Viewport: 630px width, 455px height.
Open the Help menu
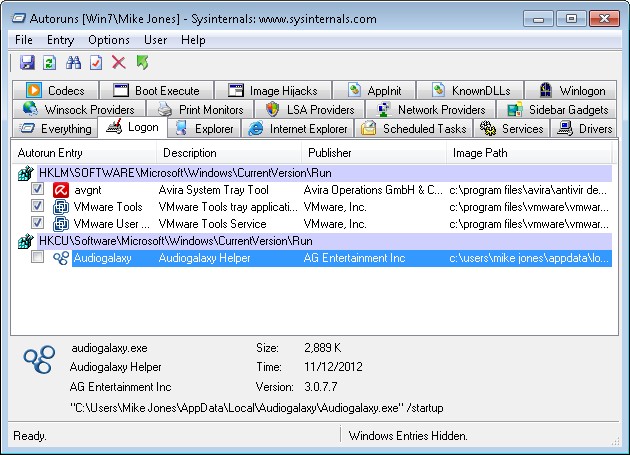(193, 40)
